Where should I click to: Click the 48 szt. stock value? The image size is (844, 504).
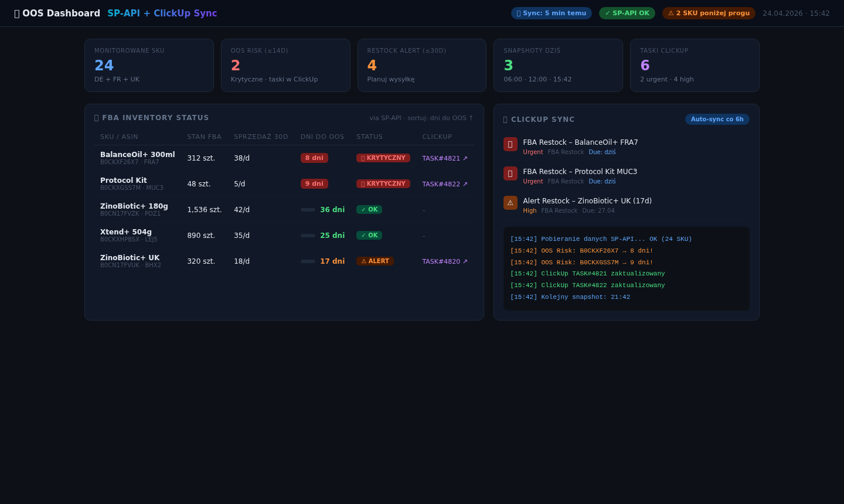point(199,184)
